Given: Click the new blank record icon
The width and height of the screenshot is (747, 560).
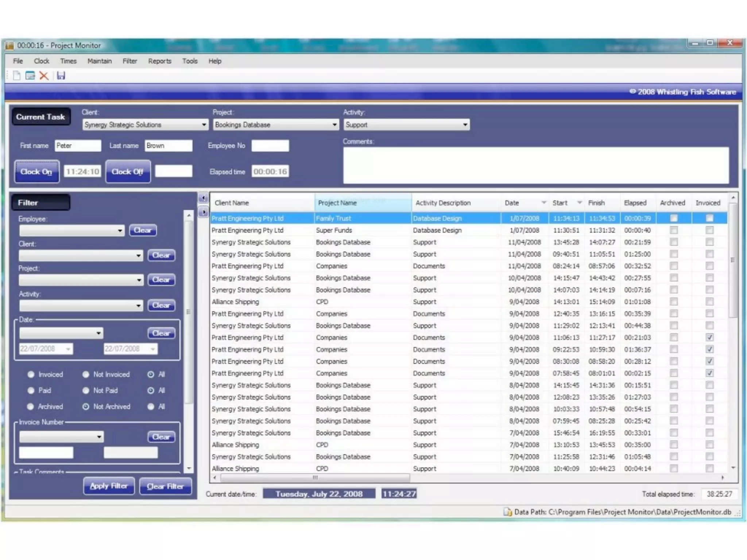Looking at the screenshot, I should 16,75.
